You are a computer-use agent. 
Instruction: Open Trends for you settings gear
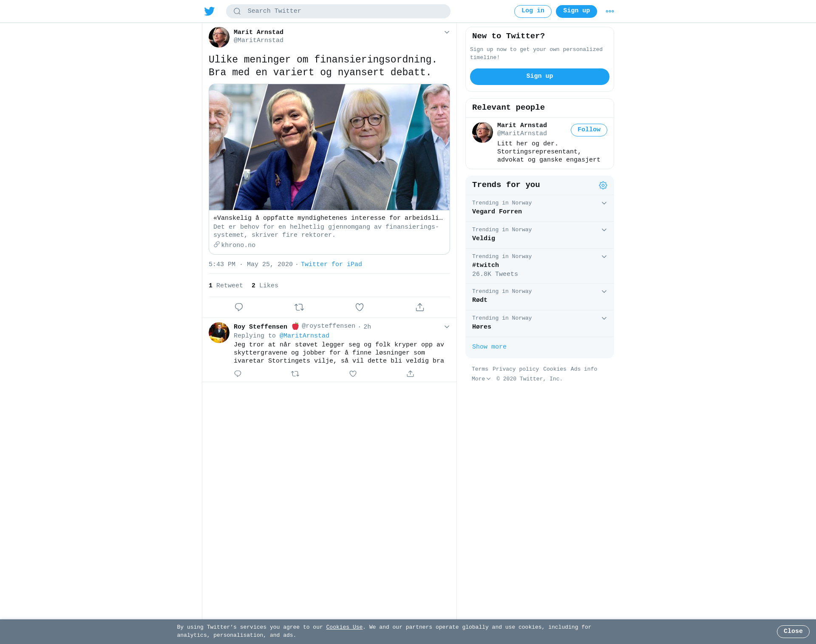coord(603,185)
